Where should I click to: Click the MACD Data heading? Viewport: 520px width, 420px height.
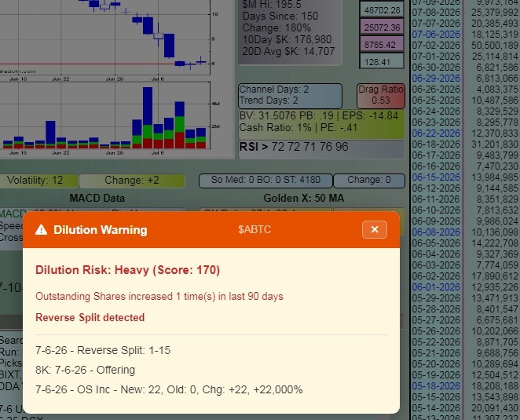tap(97, 199)
